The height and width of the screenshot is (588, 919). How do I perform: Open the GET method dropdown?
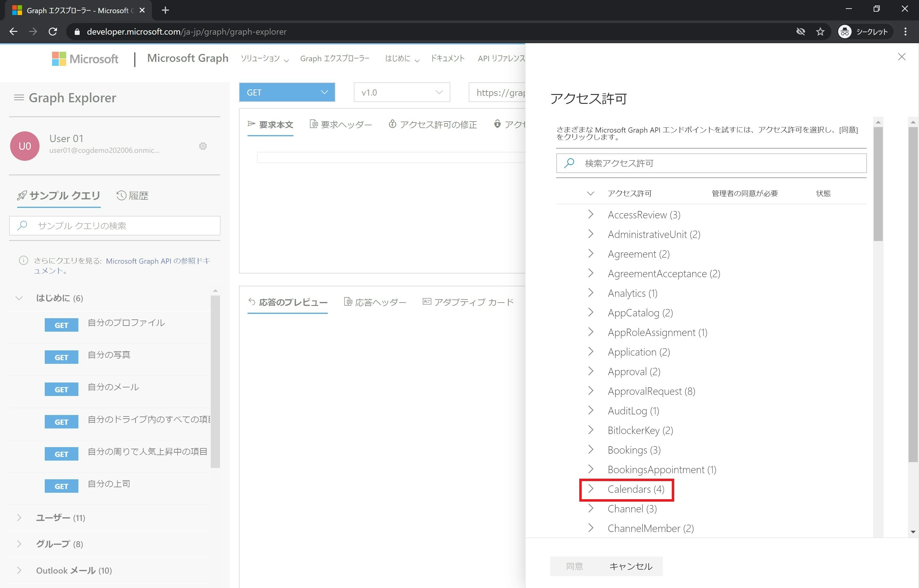(287, 92)
